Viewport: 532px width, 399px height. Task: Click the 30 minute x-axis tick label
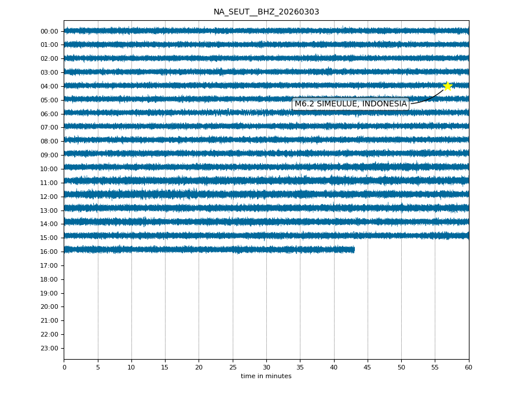pos(266,367)
